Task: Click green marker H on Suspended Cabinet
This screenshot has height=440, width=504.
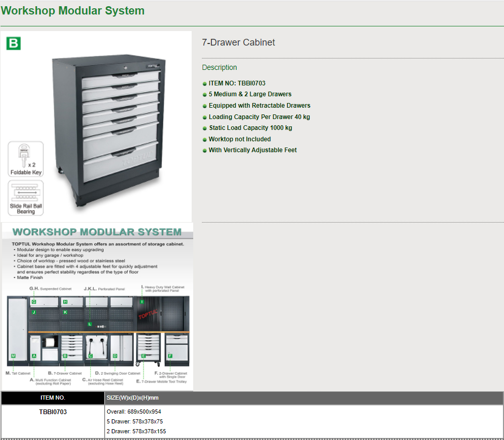Action: click(65, 301)
